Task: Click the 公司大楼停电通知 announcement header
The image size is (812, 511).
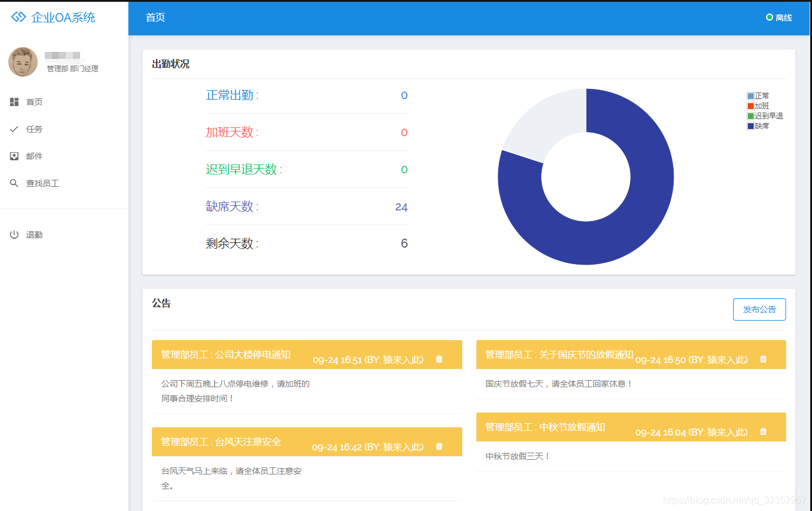Action: [307, 354]
